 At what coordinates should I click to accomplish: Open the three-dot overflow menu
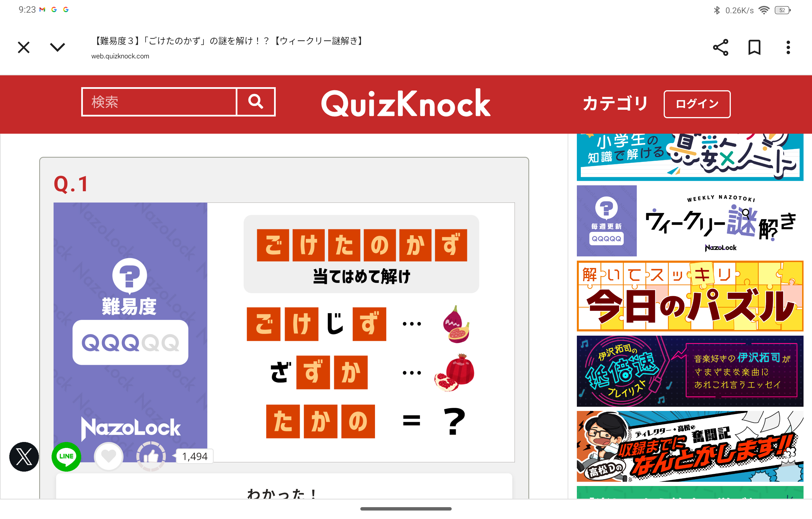click(788, 47)
